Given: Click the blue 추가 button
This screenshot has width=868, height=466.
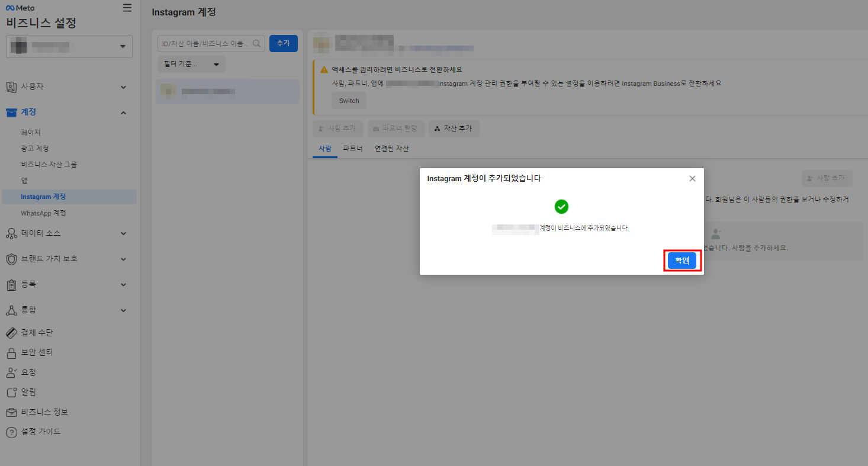Looking at the screenshot, I should (284, 43).
